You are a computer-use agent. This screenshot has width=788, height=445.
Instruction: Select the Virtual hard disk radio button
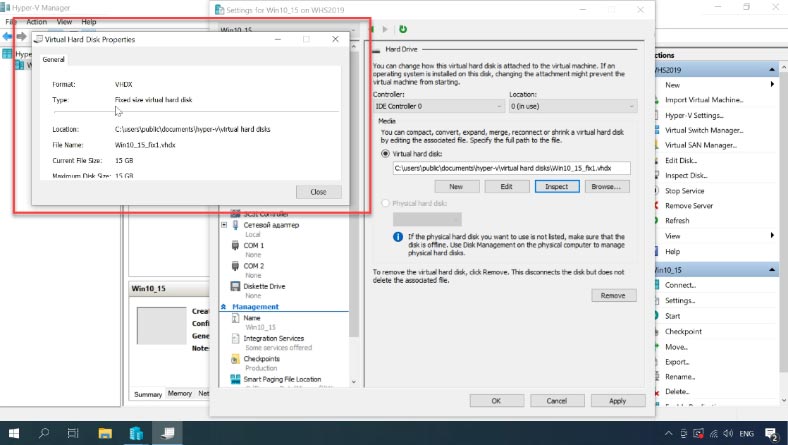(385, 154)
